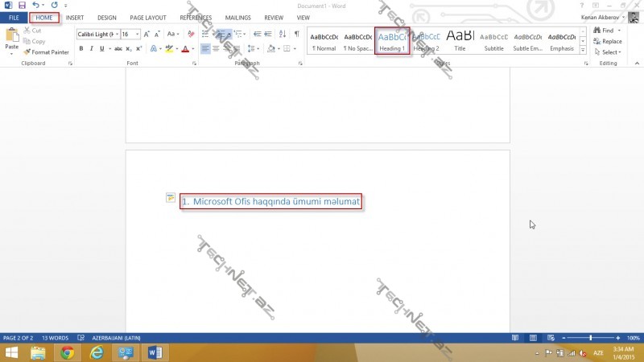Switch to the PAGE LAYOUT tab
The width and height of the screenshot is (644, 362).
click(x=148, y=17)
